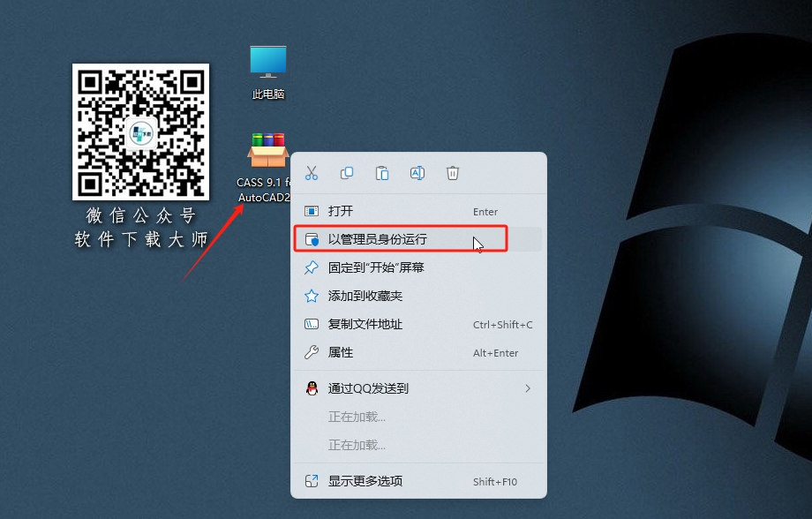Select 复制文件地址 in the context menu
812x519 pixels.
tap(364, 324)
